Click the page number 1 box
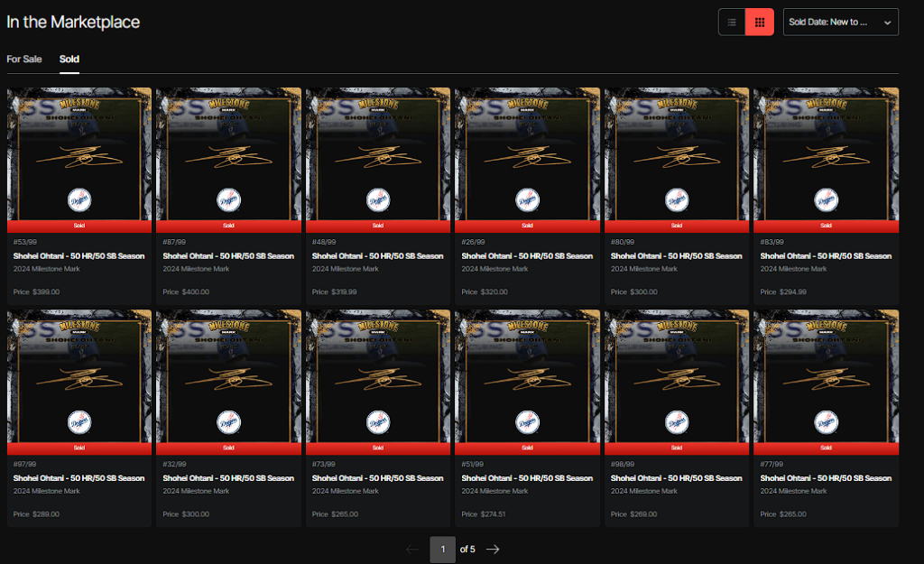The width and height of the screenshot is (924, 564). pos(442,549)
